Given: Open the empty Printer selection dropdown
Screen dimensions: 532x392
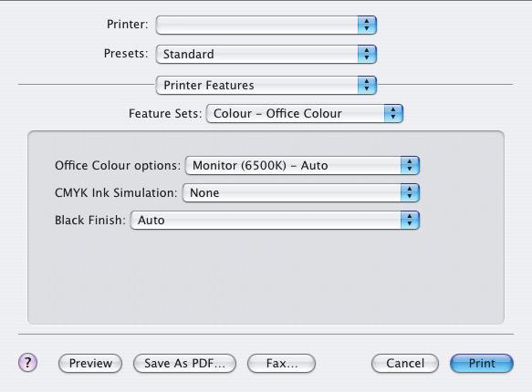Looking at the screenshot, I should (x=266, y=25).
